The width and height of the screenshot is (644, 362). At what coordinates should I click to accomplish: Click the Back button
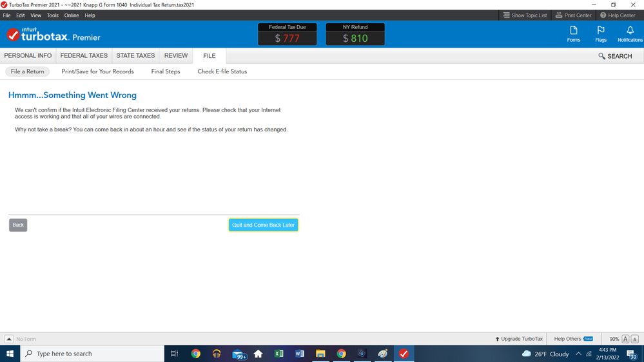click(18, 225)
